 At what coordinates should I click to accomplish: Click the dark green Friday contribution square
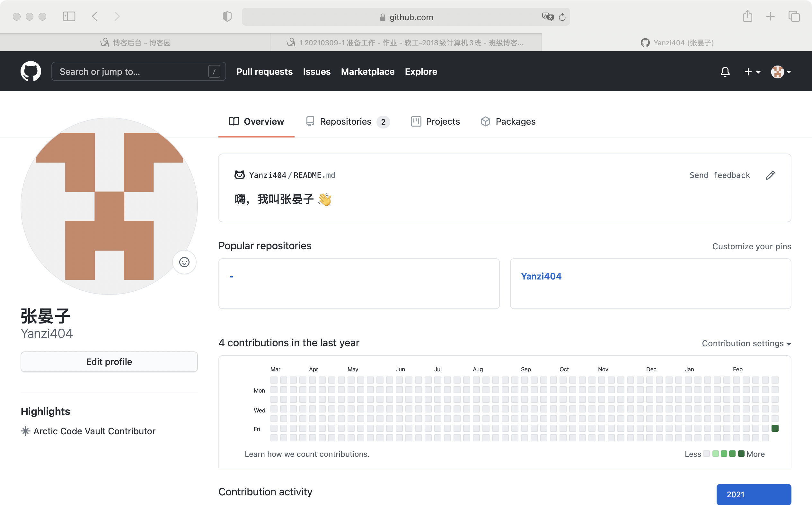(x=775, y=428)
